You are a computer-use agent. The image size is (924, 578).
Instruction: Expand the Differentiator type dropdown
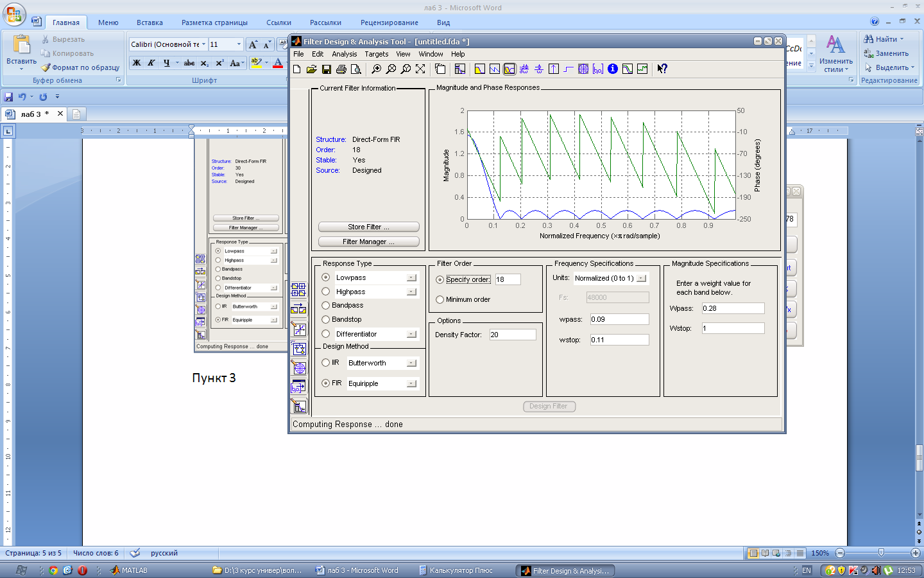(412, 334)
